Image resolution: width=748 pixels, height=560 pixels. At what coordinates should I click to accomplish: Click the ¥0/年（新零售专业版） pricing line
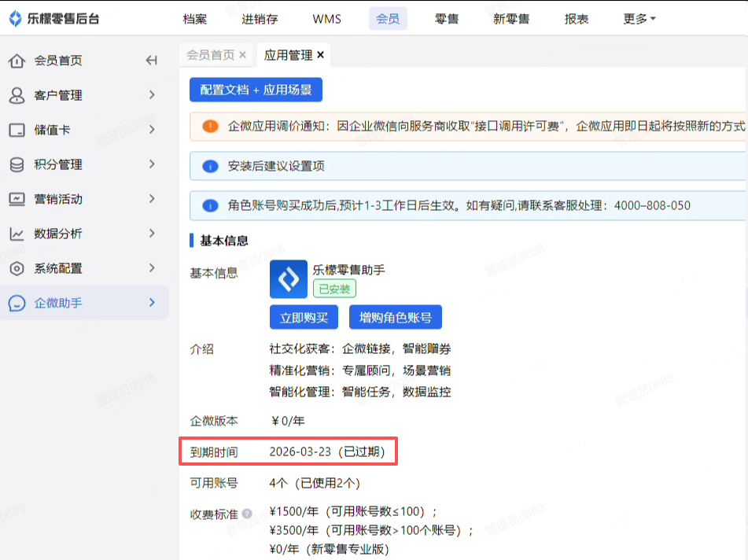click(329, 550)
